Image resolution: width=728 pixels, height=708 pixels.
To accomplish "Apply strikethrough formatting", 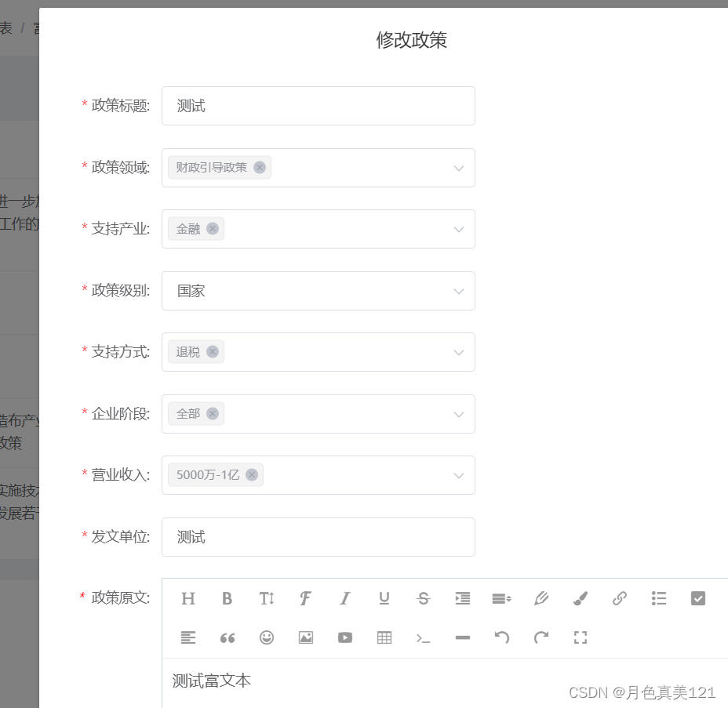I will click(423, 598).
